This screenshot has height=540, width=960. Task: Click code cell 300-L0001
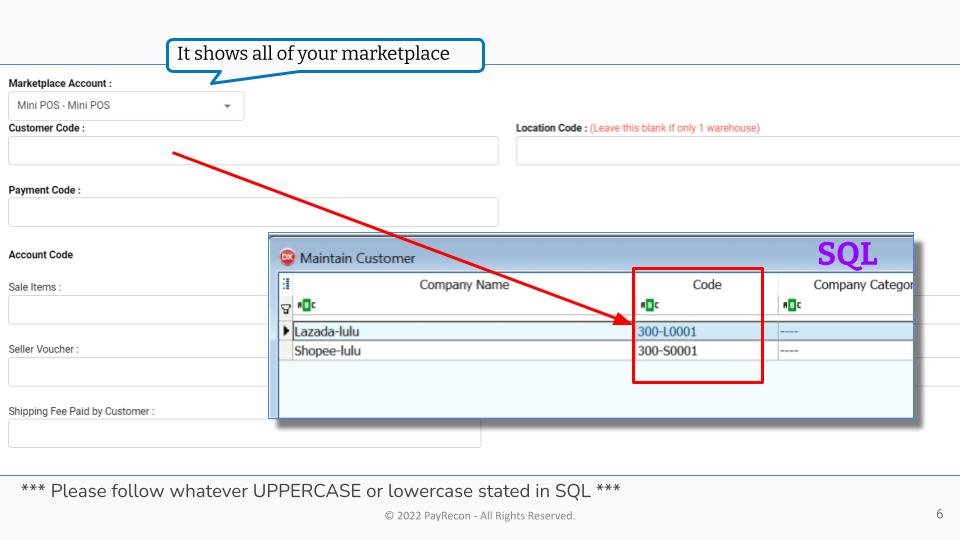(x=707, y=331)
